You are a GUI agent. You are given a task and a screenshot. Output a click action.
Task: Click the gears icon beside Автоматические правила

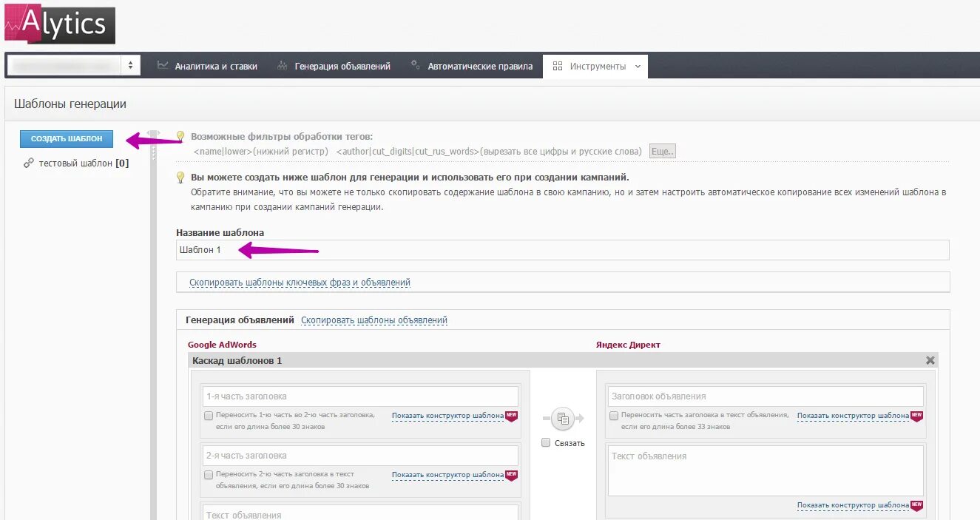415,65
